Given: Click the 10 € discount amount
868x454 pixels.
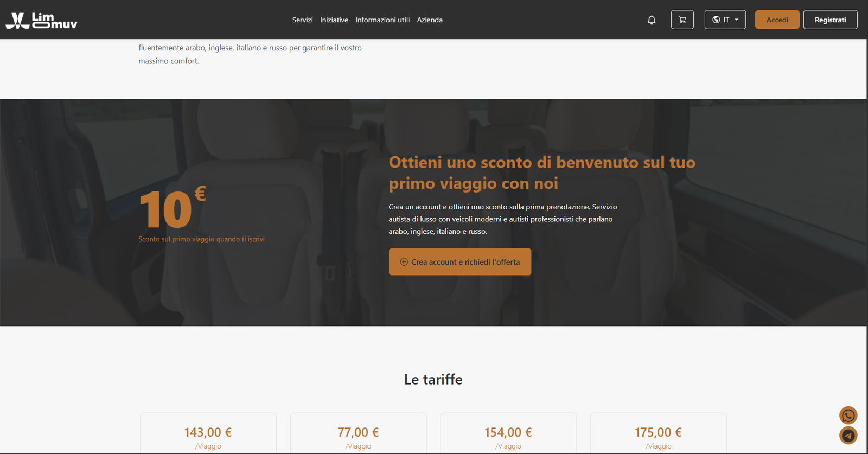Looking at the screenshot, I should [173, 207].
